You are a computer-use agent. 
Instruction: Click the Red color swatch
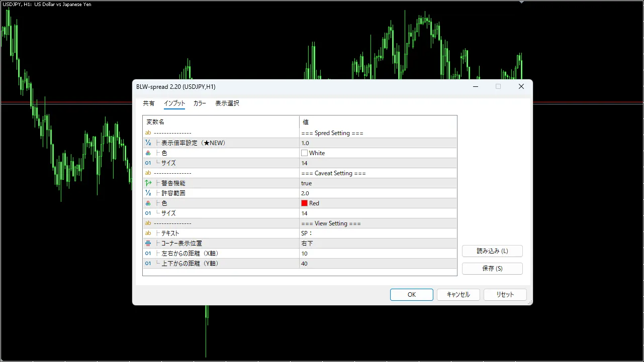tap(304, 203)
